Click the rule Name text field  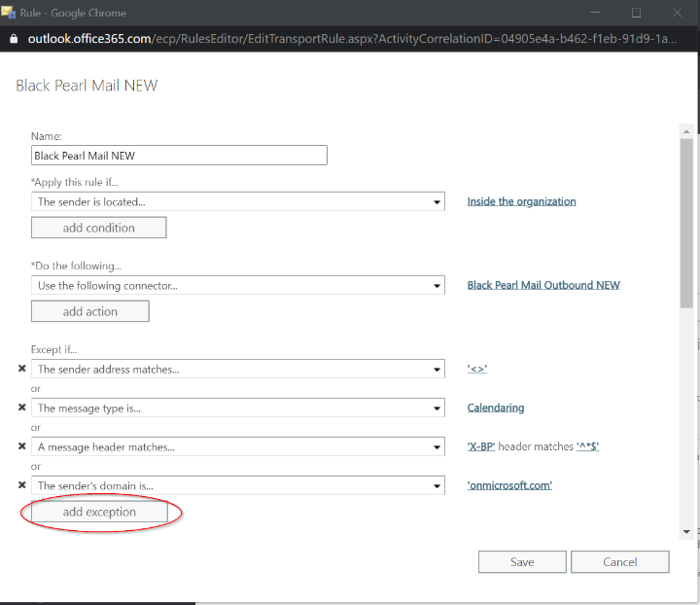179,156
